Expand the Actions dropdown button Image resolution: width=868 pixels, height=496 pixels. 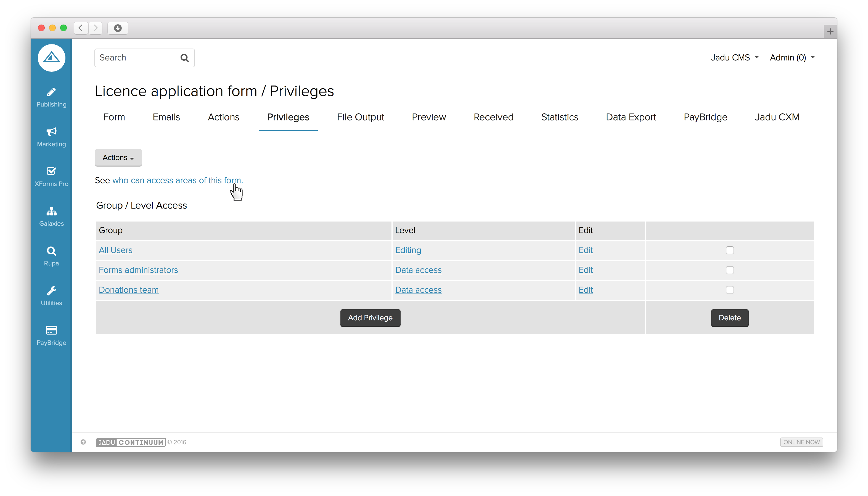(x=118, y=158)
